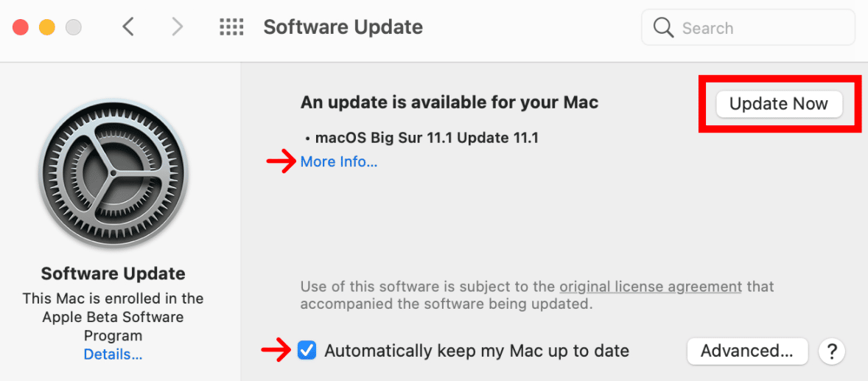868x381 pixels.
Task: Select the macOS Big Sur 11.1 Update entry
Action: click(x=426, y=138)
